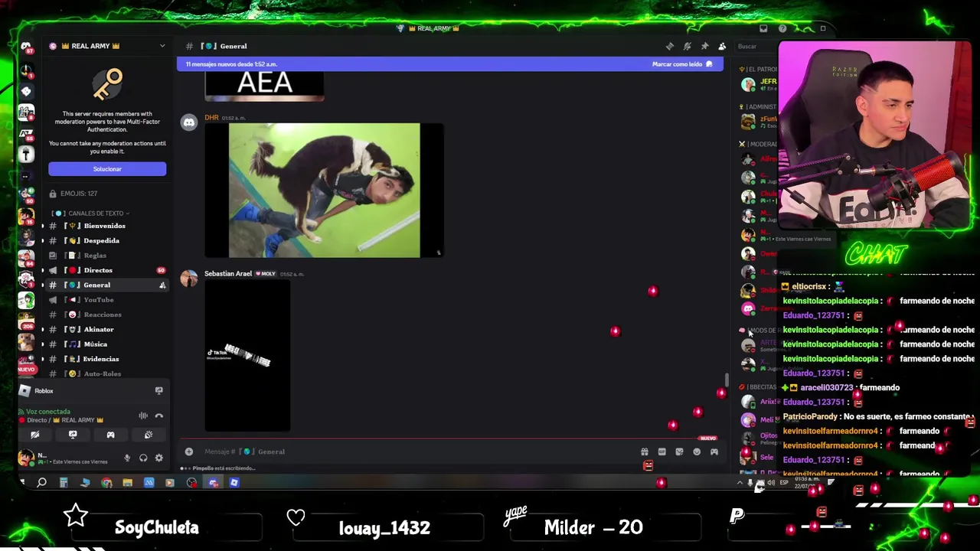980x551 pixels.
Task: Deafen with headphones icon in user panel
Action: click(143, 458)
